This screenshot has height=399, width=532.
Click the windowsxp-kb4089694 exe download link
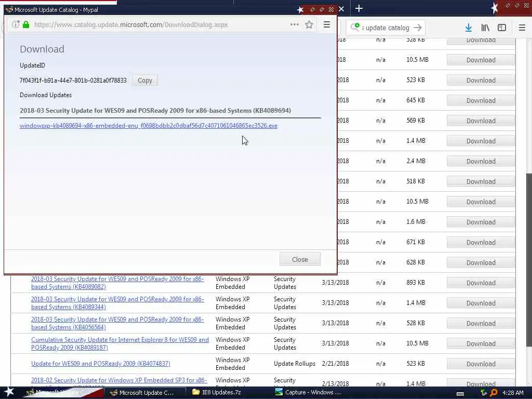(x=149, y=126)
